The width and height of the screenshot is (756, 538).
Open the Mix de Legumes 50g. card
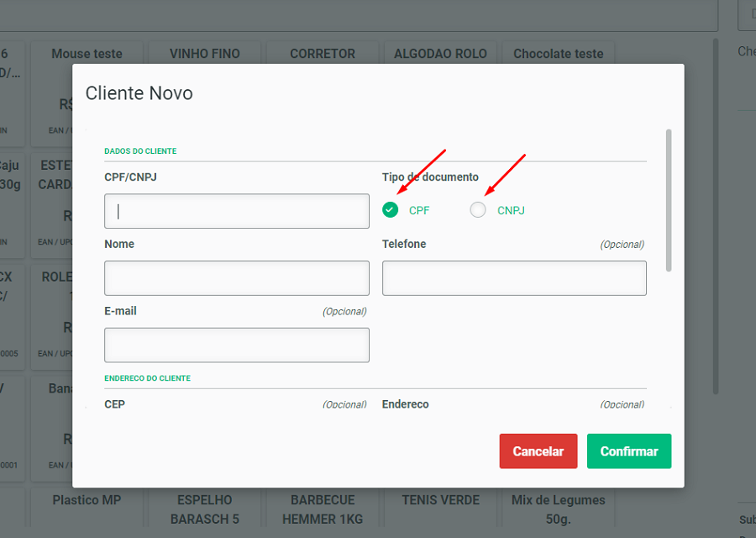tap(558, 507)
